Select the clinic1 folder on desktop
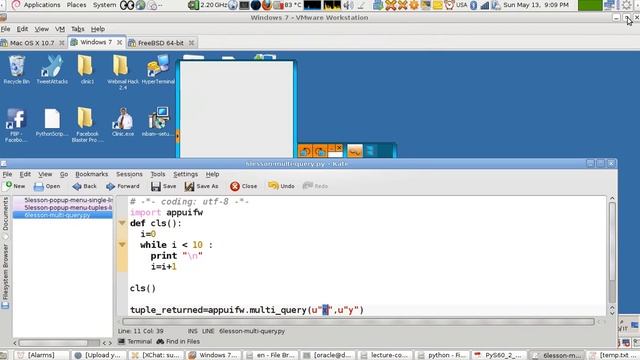 [x=87, y=70]
